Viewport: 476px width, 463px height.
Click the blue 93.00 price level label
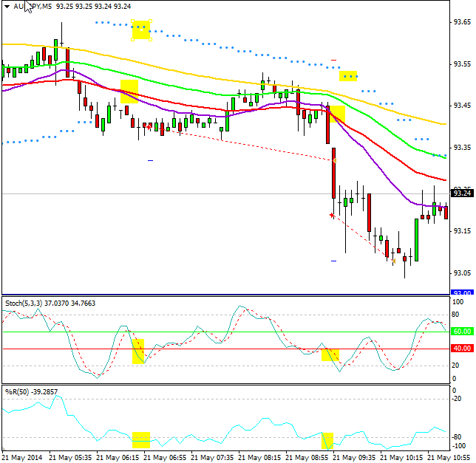(462, 292)
